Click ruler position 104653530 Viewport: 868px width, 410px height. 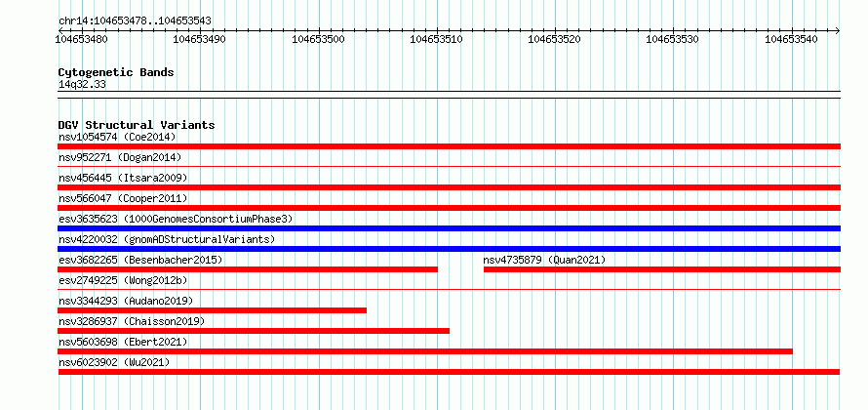(x=673, y=39)
